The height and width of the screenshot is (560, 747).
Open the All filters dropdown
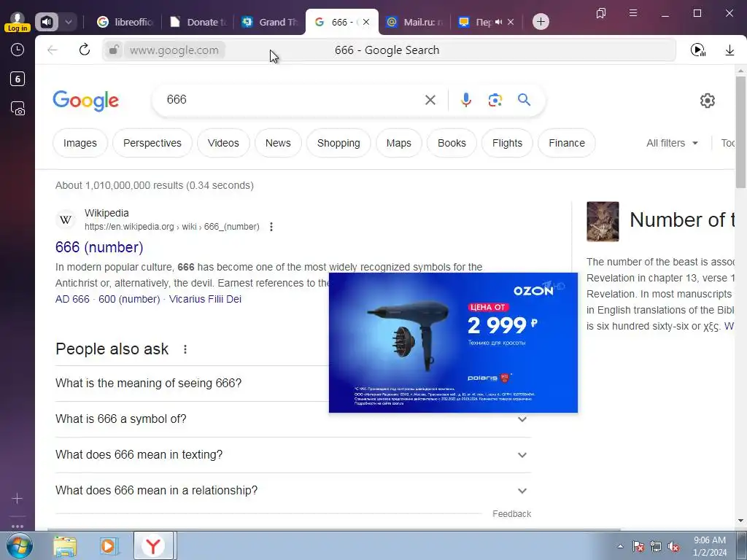672,143
